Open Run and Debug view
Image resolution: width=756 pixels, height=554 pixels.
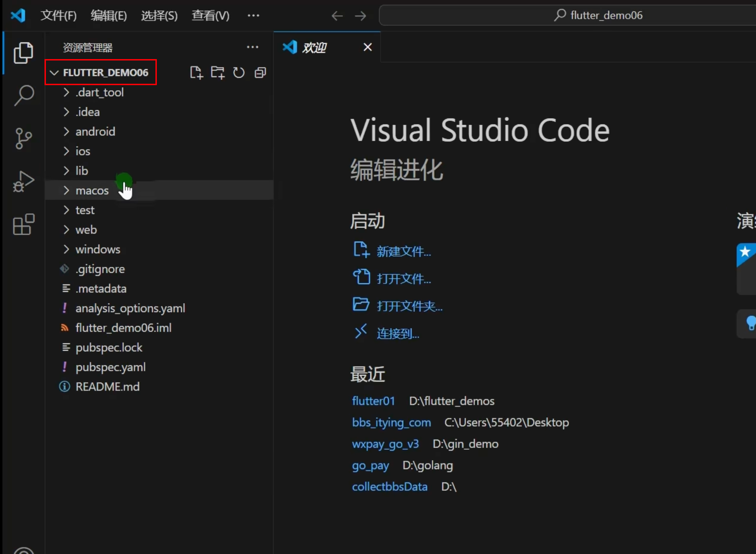click(x=23, y=181)
